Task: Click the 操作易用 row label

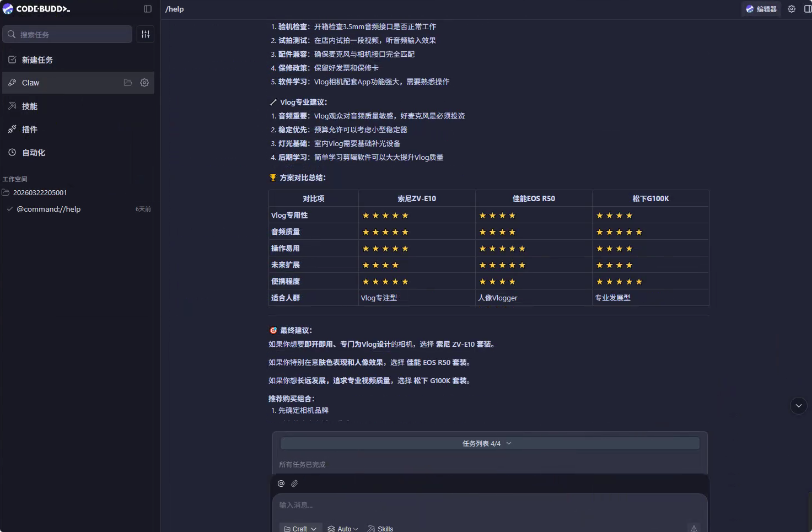Action: coord(286,248)
